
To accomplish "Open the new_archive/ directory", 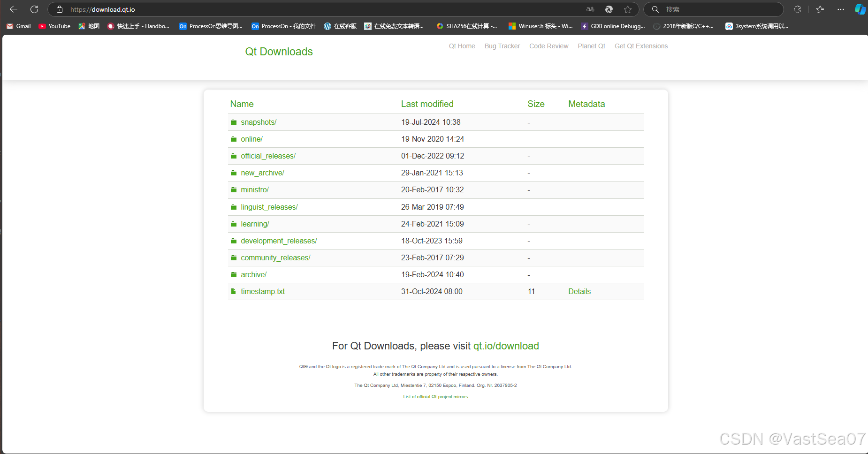I will pos(263,173).
